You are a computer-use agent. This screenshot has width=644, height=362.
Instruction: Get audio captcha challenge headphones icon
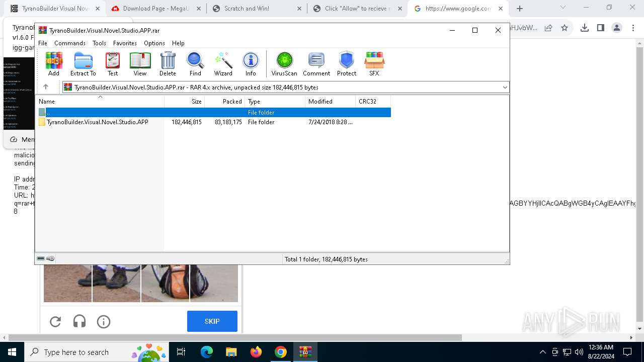tap(79, 322)
